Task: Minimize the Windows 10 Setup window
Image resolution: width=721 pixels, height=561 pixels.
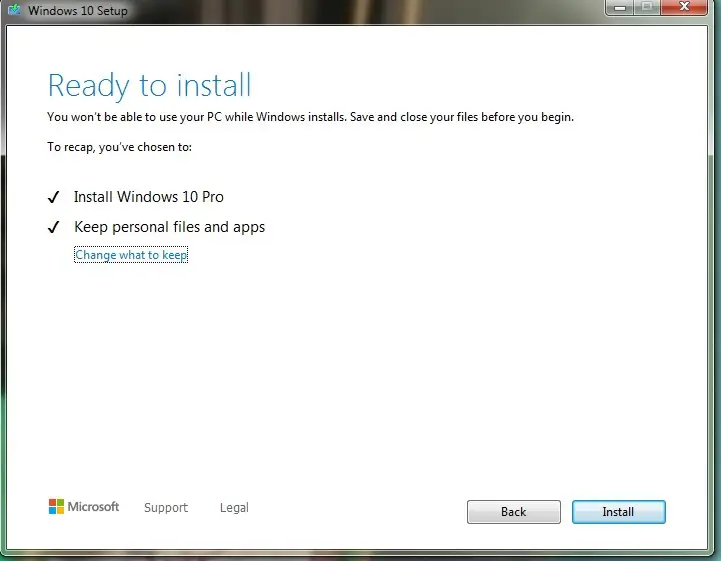Action: pyautogui.click(x=620, y=7)
